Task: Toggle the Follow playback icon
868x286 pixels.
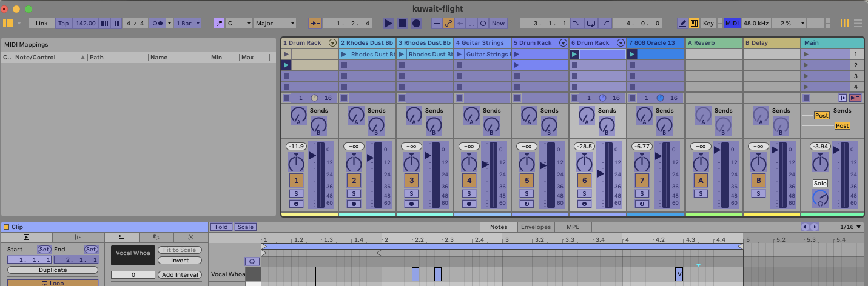Action: click(316, 23)
